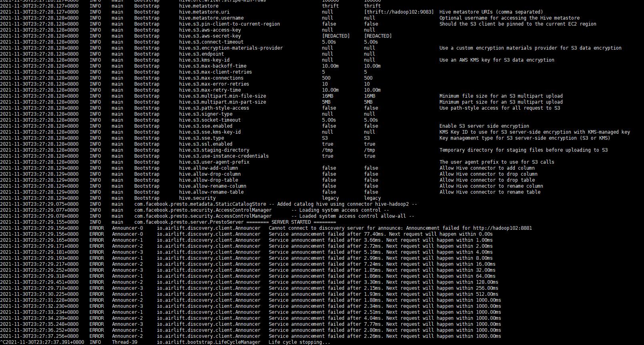
Task: Click 'Added catalog hive using connector hive-hadoop2' message
Action: pos(343,204)
